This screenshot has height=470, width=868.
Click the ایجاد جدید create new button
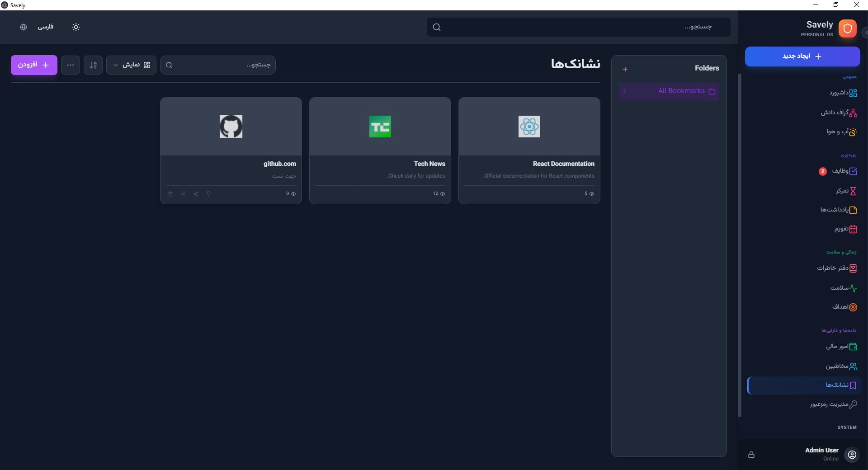tap(802, 56)
